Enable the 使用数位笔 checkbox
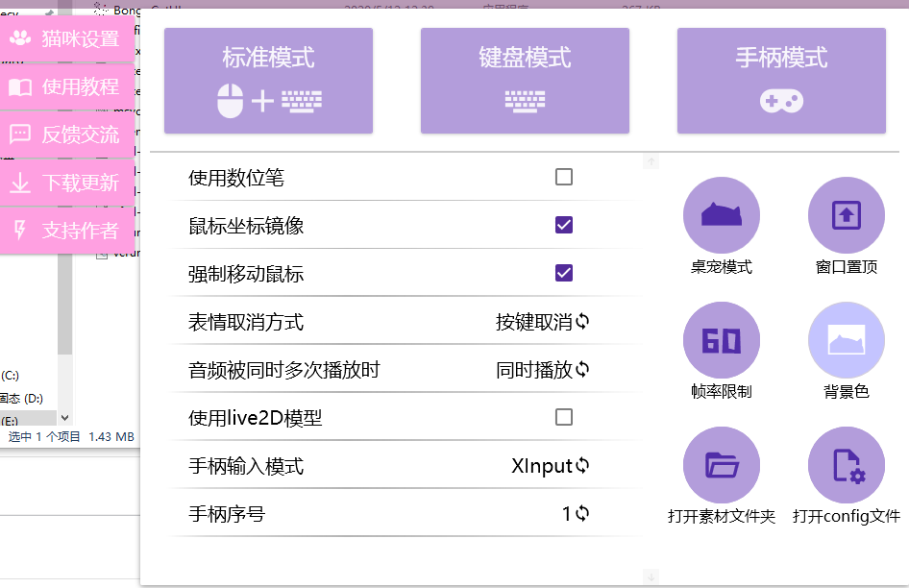909x588 pixels. (563, 177)
